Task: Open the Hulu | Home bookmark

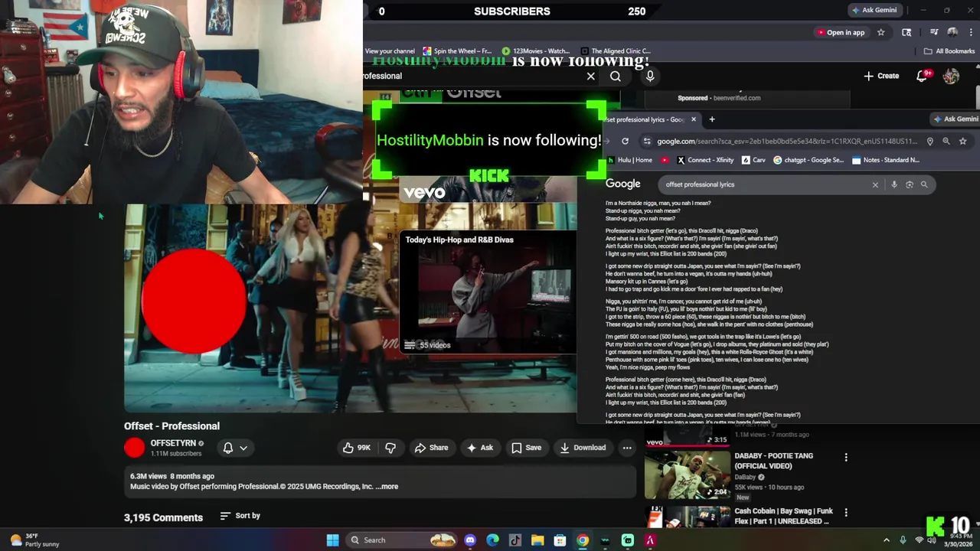Action: (629, 160)
